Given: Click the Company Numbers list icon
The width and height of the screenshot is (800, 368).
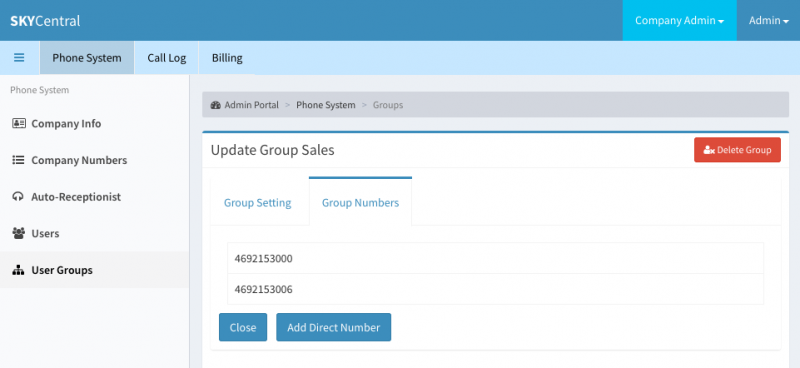Looking at the screenshot, I should [18, 160].
